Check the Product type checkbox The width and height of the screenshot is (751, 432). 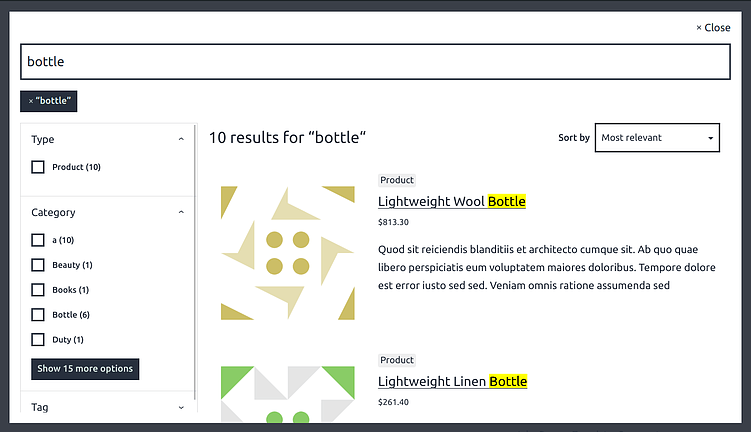click(38, 167)
